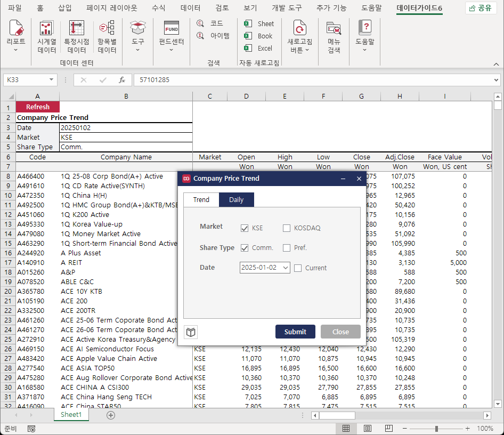This screenshot has height=435, width=504.
Task: Open the guide book icon in dialog
Action: pos(191,332)
